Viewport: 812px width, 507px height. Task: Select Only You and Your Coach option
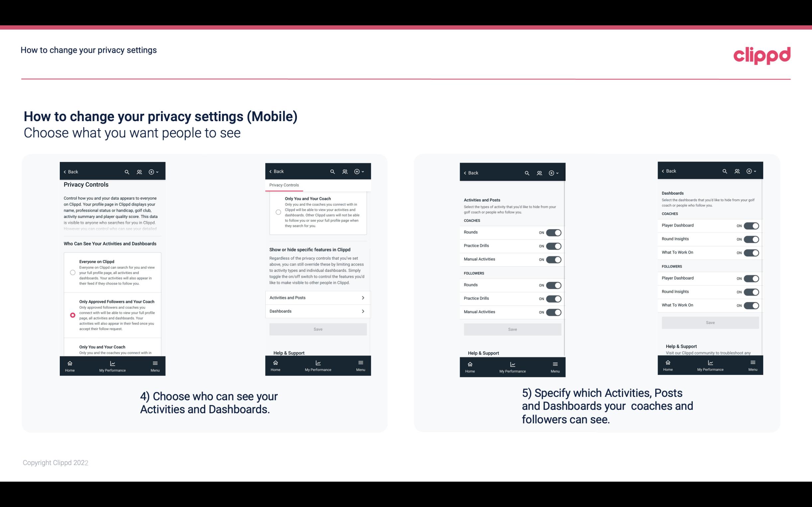(71, 348)
